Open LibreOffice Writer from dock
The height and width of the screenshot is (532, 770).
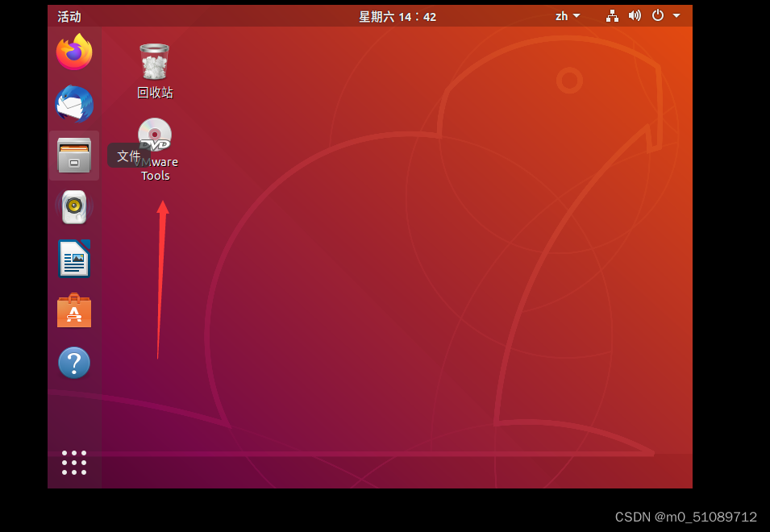click(x=74, y=259)
